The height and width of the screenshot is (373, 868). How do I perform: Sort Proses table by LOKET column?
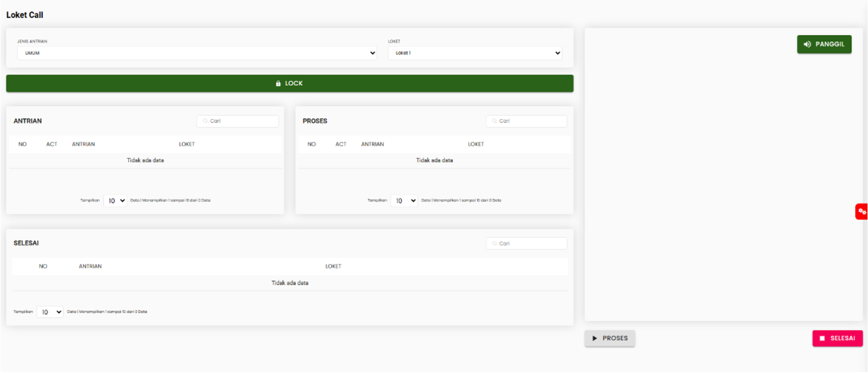[x=476, y=144]
